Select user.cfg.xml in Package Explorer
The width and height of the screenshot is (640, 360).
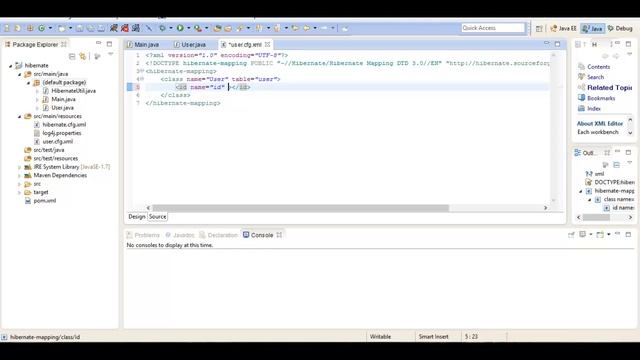click(58, 142)
